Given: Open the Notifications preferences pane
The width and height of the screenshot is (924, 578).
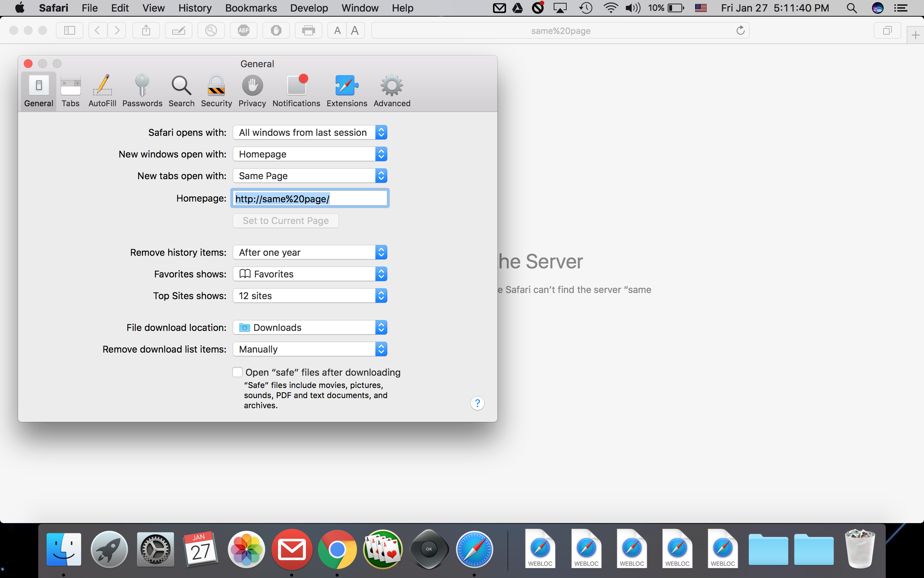Looking at the screenshot, I should [296, 91].
